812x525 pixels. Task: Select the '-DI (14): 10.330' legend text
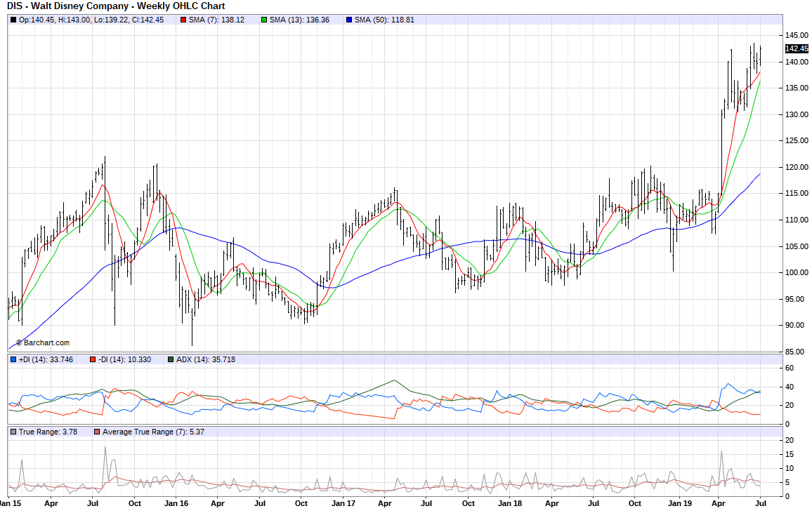click(125, 359)
